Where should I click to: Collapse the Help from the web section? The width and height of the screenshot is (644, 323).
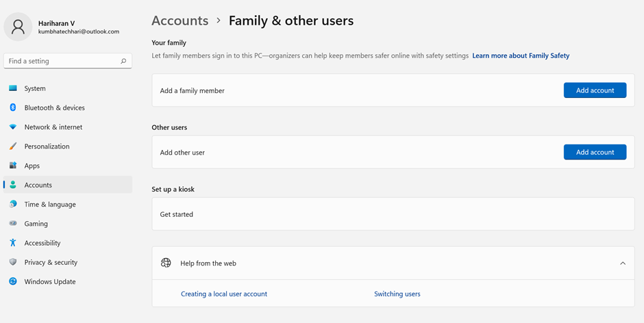tap(623, 263)
